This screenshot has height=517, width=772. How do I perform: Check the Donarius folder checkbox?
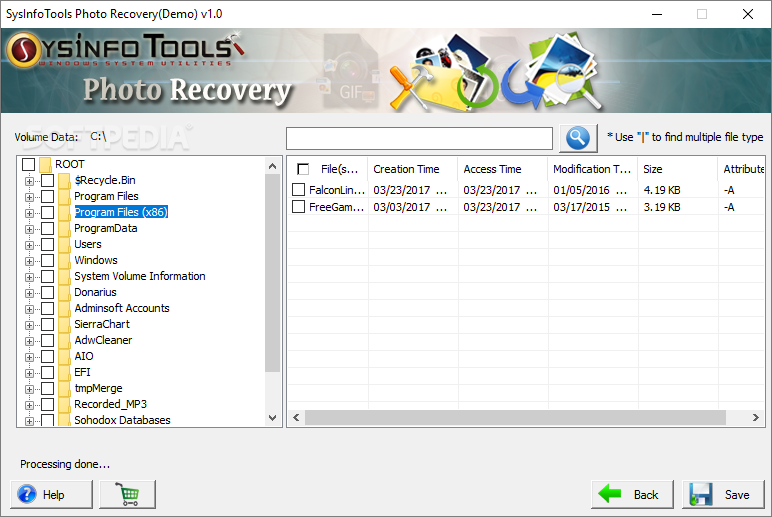click(48, 292)
